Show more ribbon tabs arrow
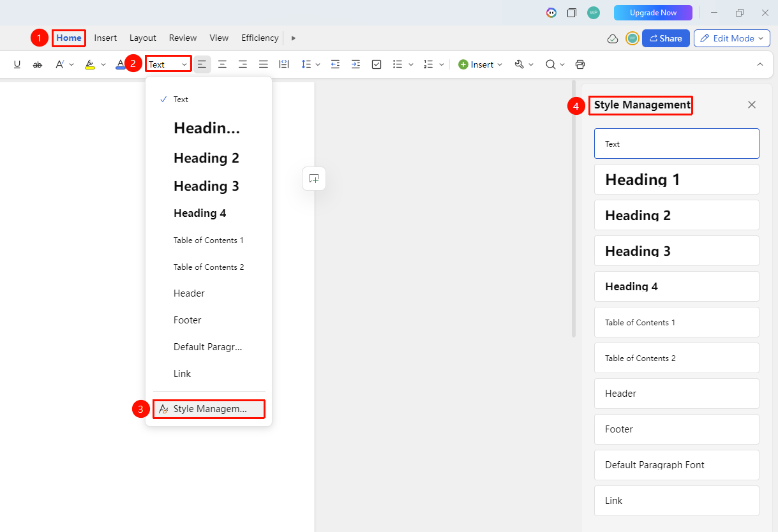 (294, 38)
